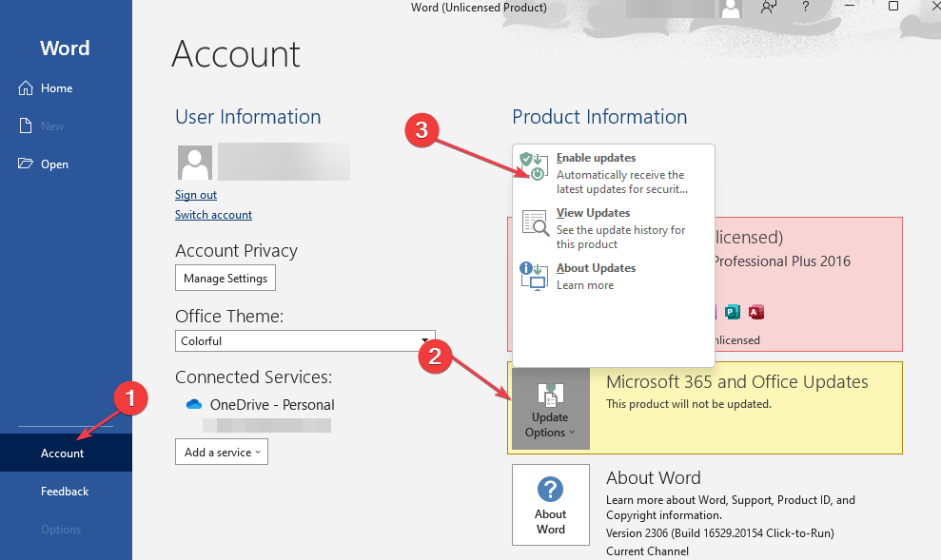Click the user avatar icon in the title bar
The image size is (941, 560).
point(731,9)
